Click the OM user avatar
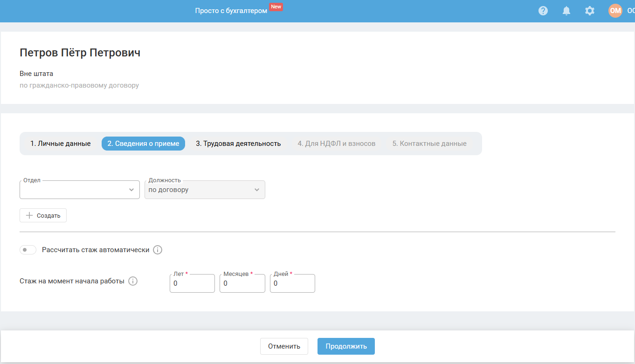This screenshot has height=364, width=635. 615,11
